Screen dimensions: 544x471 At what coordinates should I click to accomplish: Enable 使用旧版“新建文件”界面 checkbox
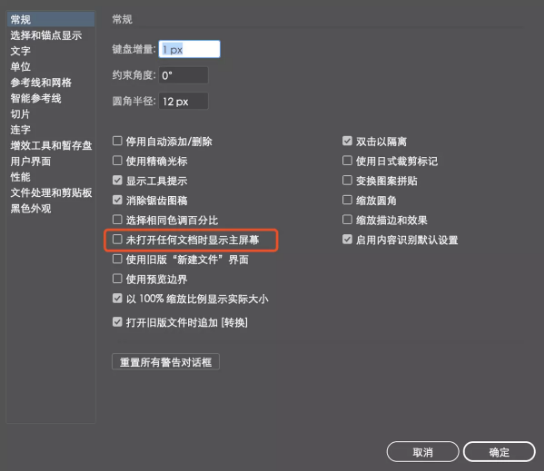point(117,259)
